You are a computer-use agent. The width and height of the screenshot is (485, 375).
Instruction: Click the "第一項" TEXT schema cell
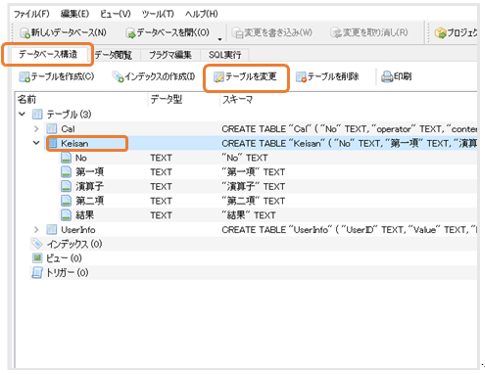pos(253,172)
